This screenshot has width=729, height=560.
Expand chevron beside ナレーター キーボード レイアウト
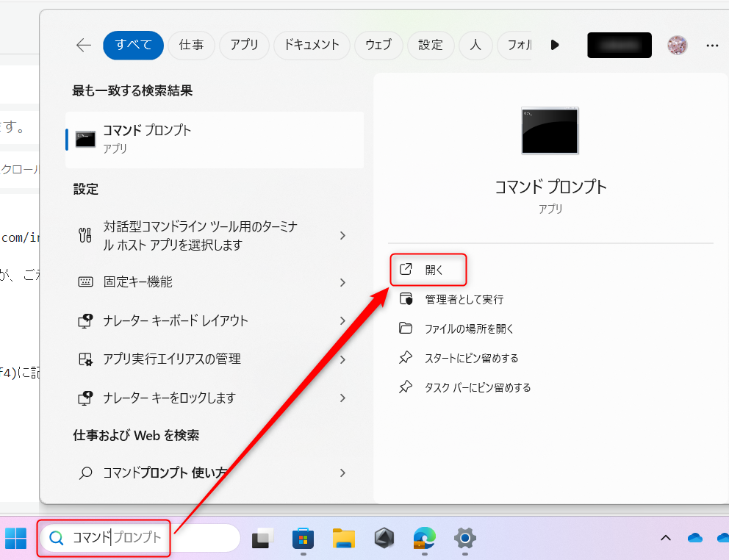(342, 321)
